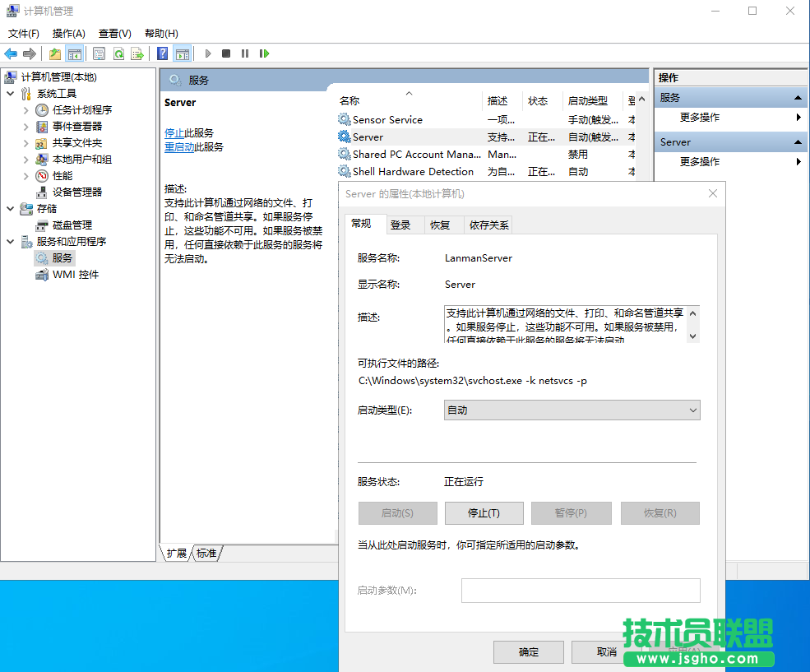Switch to the Dependencies tab
Screen dimensions: 810x672
(489, 225)
